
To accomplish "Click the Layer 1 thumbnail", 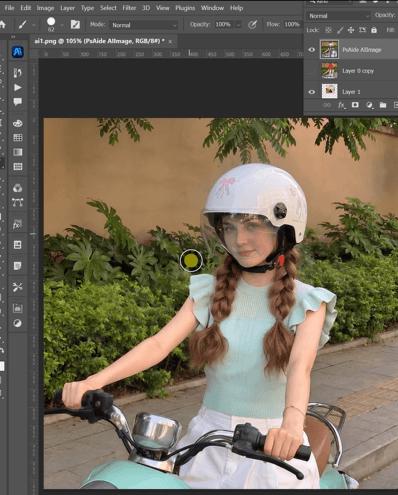I will click(329, 91).
